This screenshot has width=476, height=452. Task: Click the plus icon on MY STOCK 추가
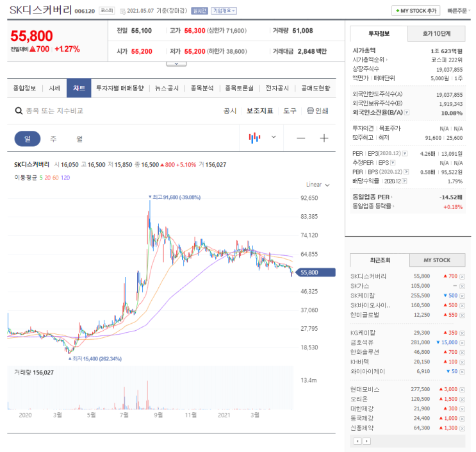point(397,11)
